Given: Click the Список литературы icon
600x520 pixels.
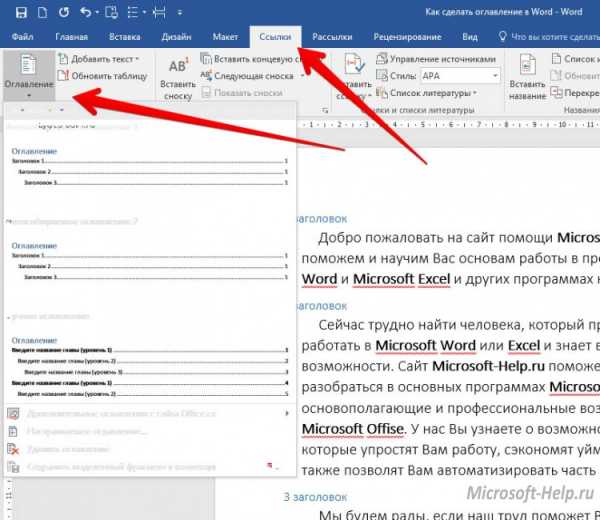Looking at the screenshot, I should point(382,92).
